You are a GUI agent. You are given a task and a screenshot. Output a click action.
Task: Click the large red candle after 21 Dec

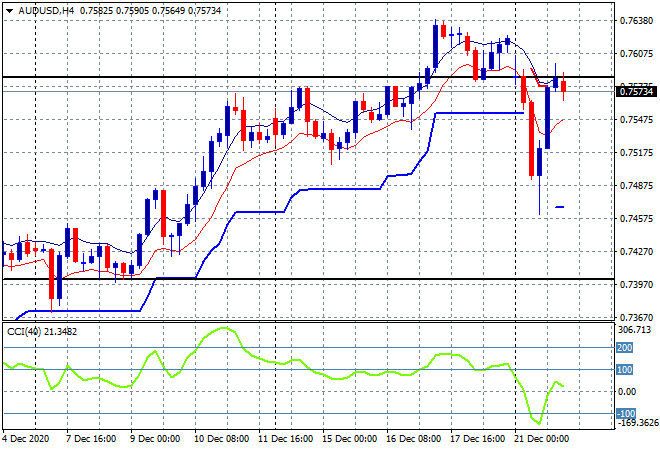pos(531,138)
